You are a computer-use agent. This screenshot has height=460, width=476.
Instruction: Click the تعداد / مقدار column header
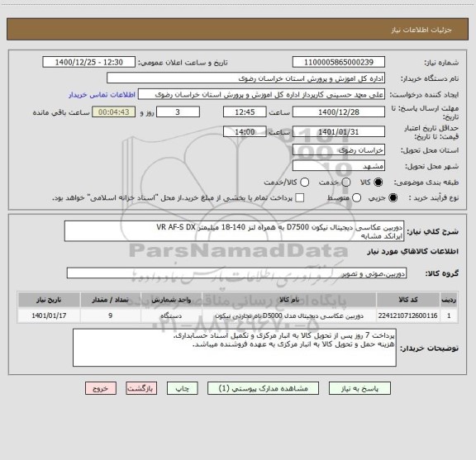click(x=111, y=300)
